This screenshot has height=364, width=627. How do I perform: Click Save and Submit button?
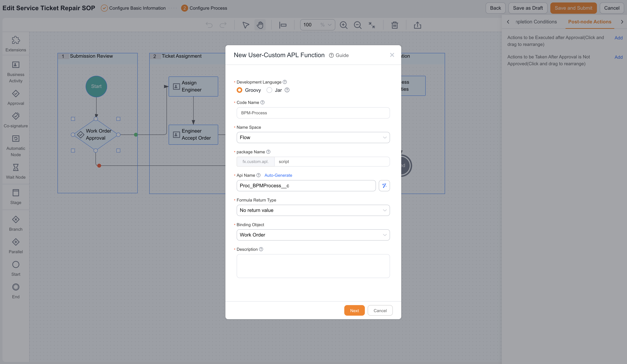pyautogui.click(x=573, y=8)
